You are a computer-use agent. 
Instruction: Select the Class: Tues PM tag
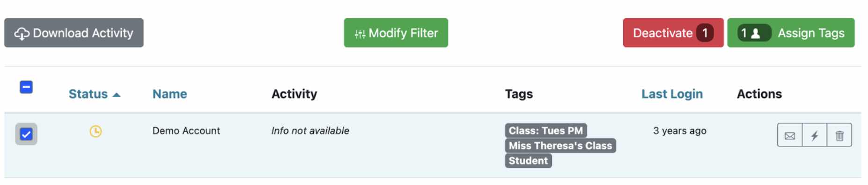(546, 130)
